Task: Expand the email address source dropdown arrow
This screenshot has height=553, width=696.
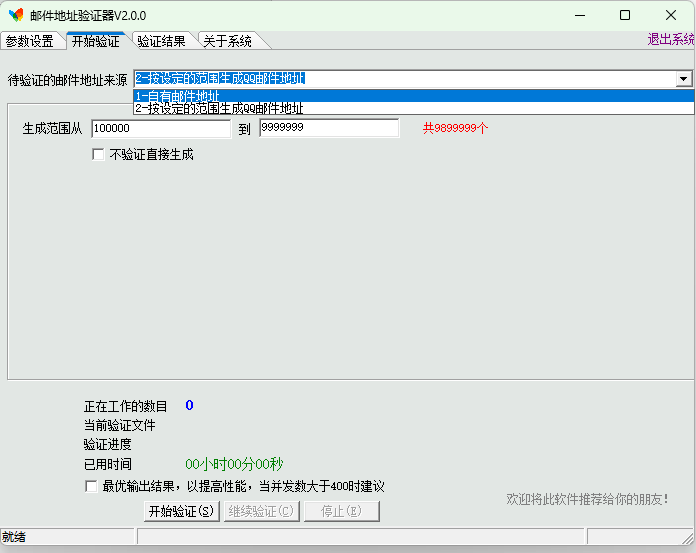Action: point(684,79)
